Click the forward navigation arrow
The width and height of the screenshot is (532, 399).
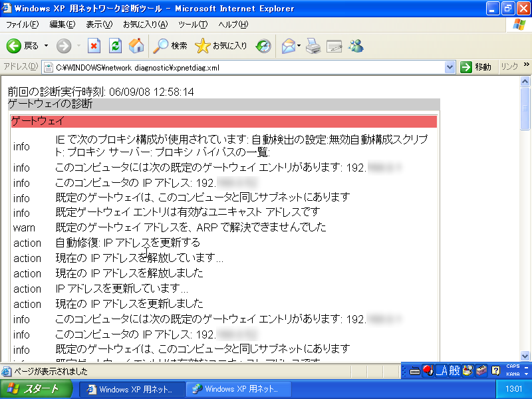tap(64, 46)
